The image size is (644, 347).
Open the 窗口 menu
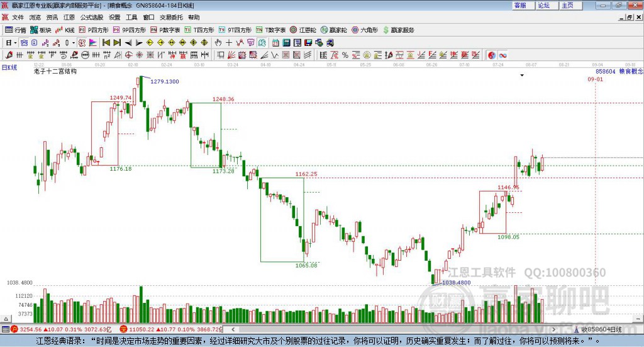tap(148, 17)
